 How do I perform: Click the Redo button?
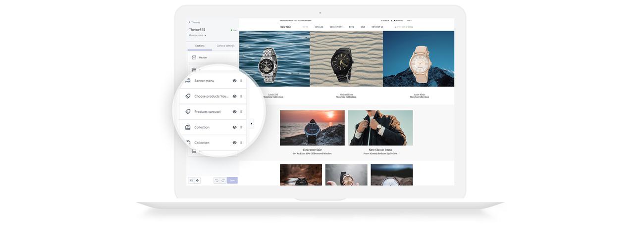(223, 181)
